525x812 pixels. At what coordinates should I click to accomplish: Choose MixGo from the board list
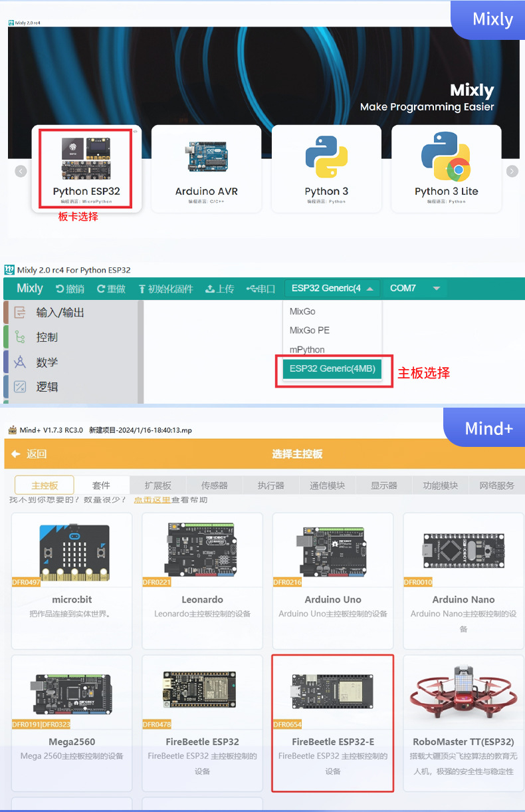click(332, 311)
